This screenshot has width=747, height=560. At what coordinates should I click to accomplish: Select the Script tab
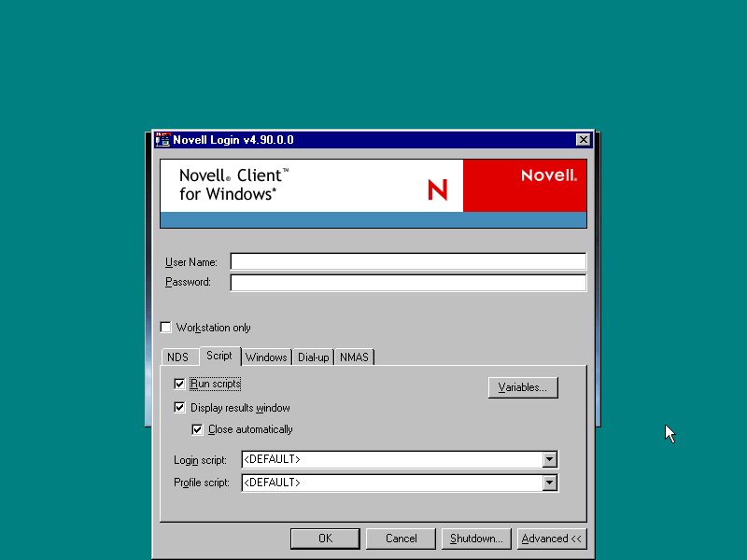[219, 356]
